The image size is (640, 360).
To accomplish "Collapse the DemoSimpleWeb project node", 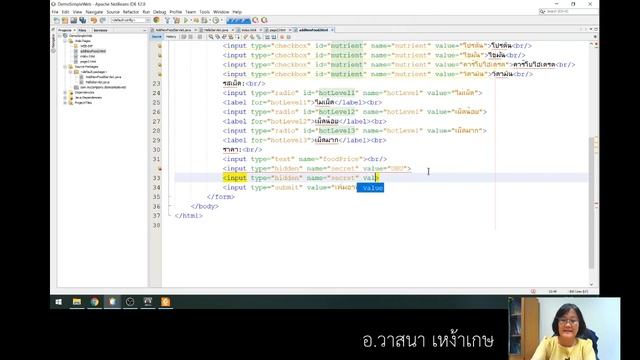I will click(x=60, y=36).
